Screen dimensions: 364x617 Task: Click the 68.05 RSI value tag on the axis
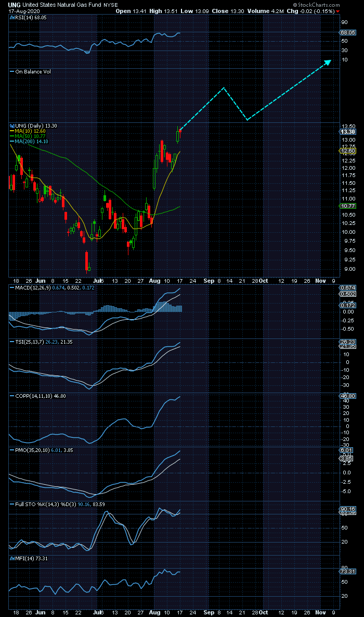point(348,32)
